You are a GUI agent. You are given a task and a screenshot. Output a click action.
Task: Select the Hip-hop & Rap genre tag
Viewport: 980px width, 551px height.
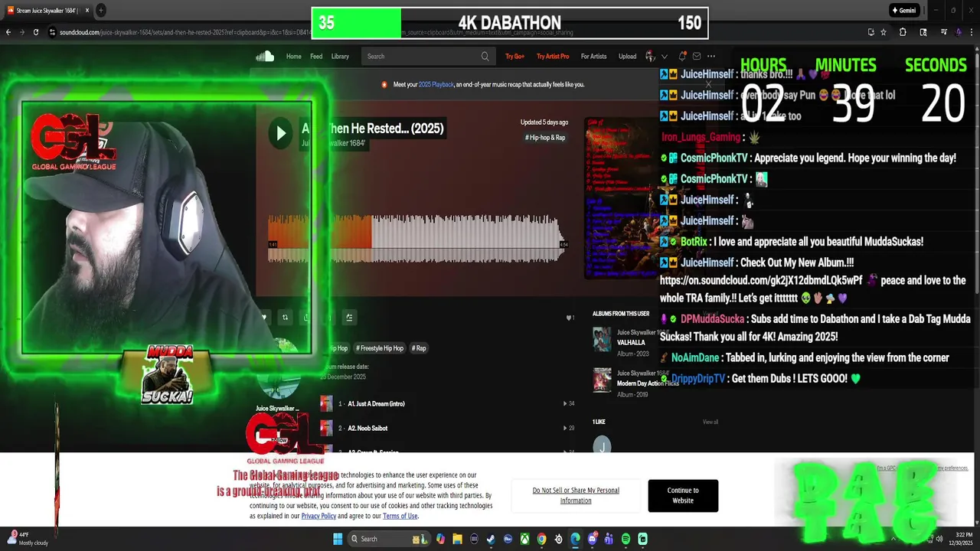pyautogui.click(x=545, y=138)
